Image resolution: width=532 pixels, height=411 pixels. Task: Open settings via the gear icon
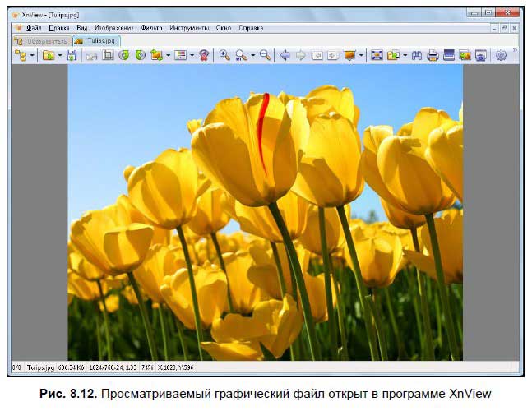click(501, 56)
